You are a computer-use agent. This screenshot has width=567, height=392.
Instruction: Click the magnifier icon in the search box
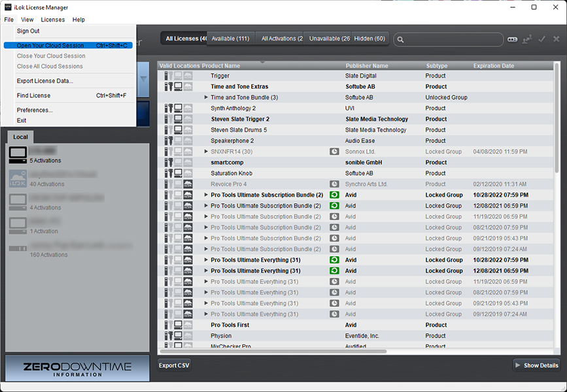400,40
